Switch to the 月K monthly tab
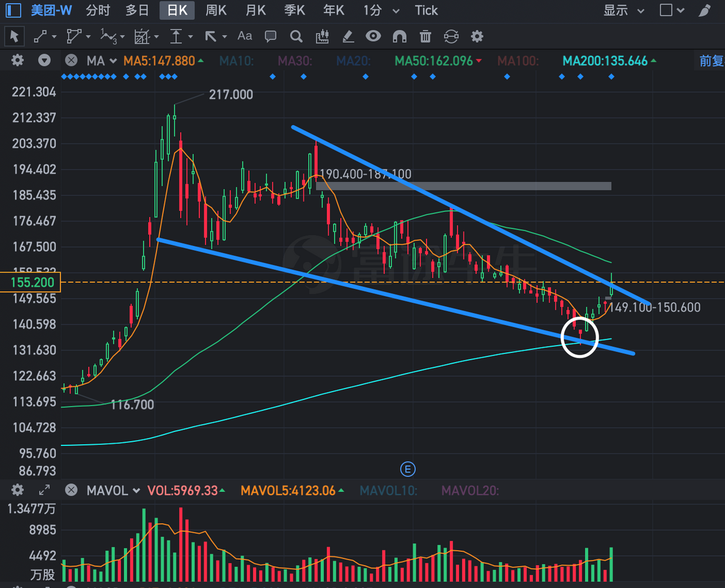The image size is (725, 588). tap(256, 10)
